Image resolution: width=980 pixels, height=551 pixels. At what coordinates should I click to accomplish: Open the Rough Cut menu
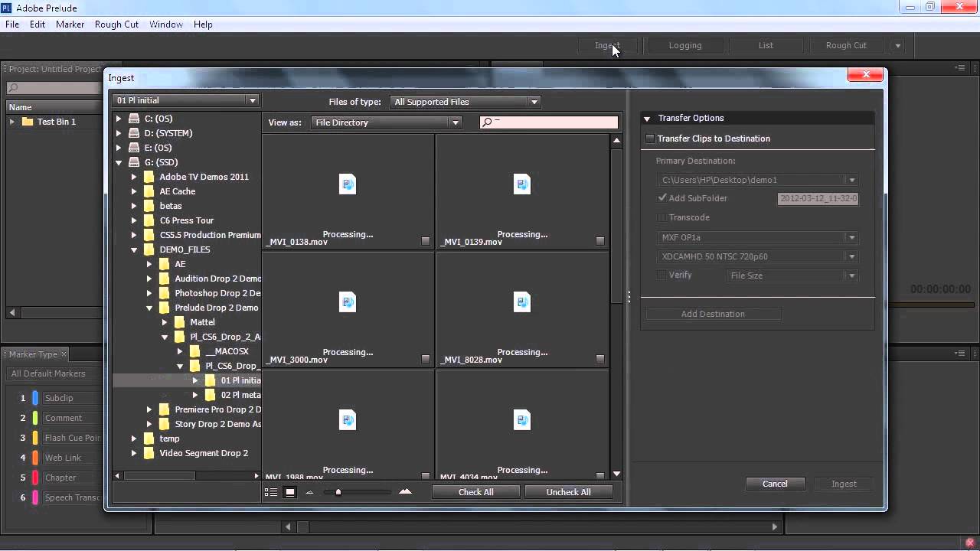click(x=116, y=24)
